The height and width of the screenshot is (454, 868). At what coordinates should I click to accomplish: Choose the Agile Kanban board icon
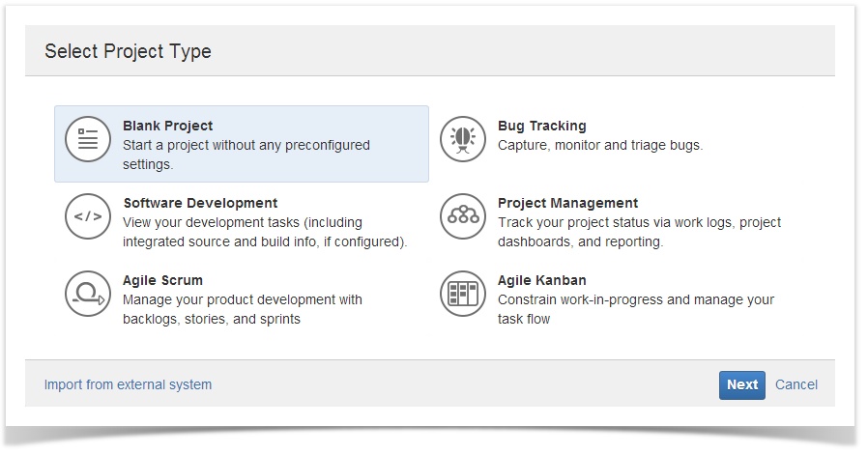(463, 294)
